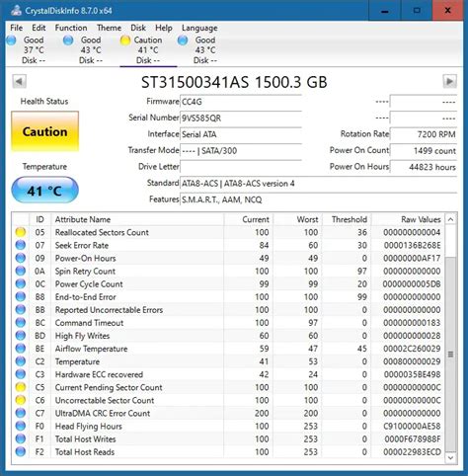Click the blue icon of Power Cycle Count
Screen dimensions: 468x476
[x=21, y=284]
